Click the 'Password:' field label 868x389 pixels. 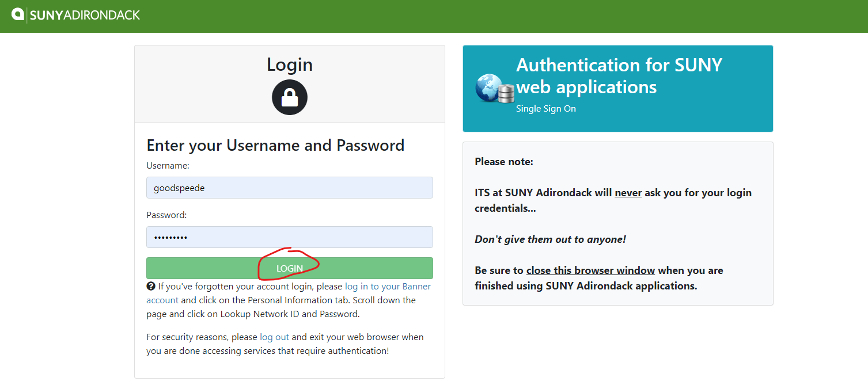point(166,215)
